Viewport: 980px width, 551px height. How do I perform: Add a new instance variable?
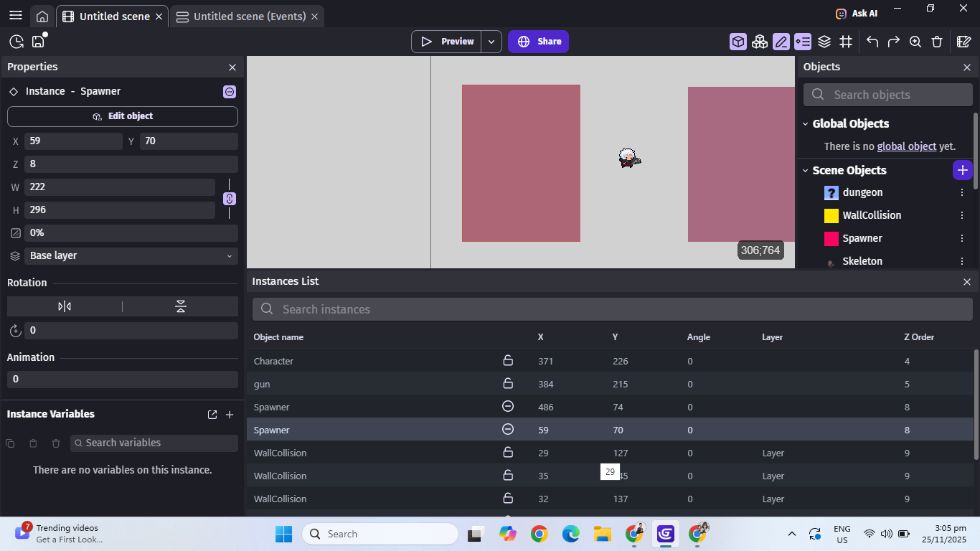click(x=230, y=415)
